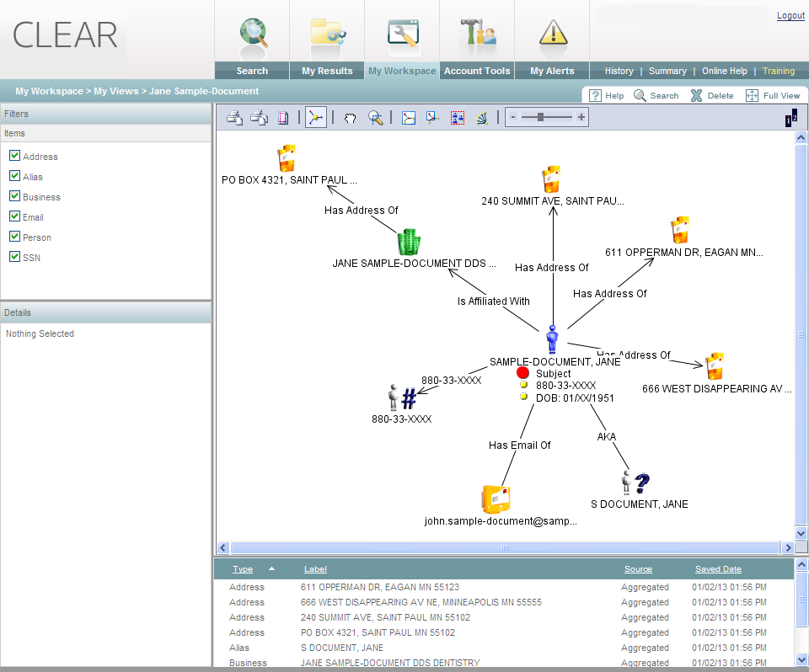809x672 pixels.
Task: Click the Full View button
Action: pyautogui.click(x=773, y=96)
